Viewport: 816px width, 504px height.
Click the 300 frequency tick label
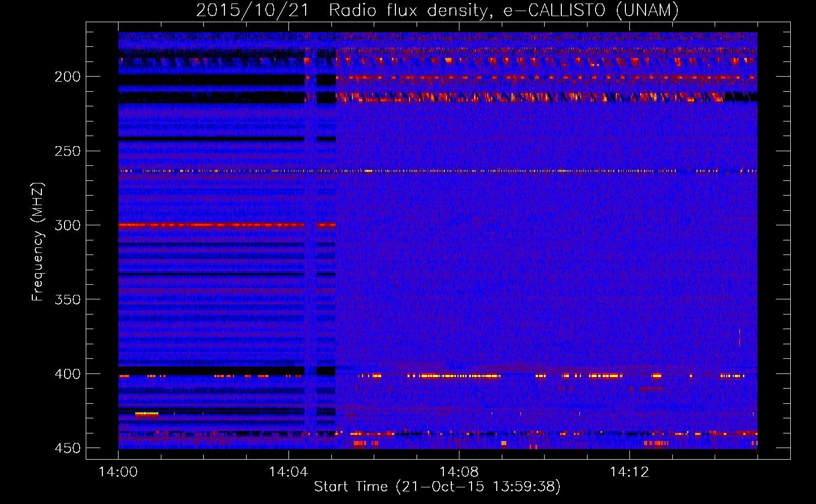click(x=68, y=225)
